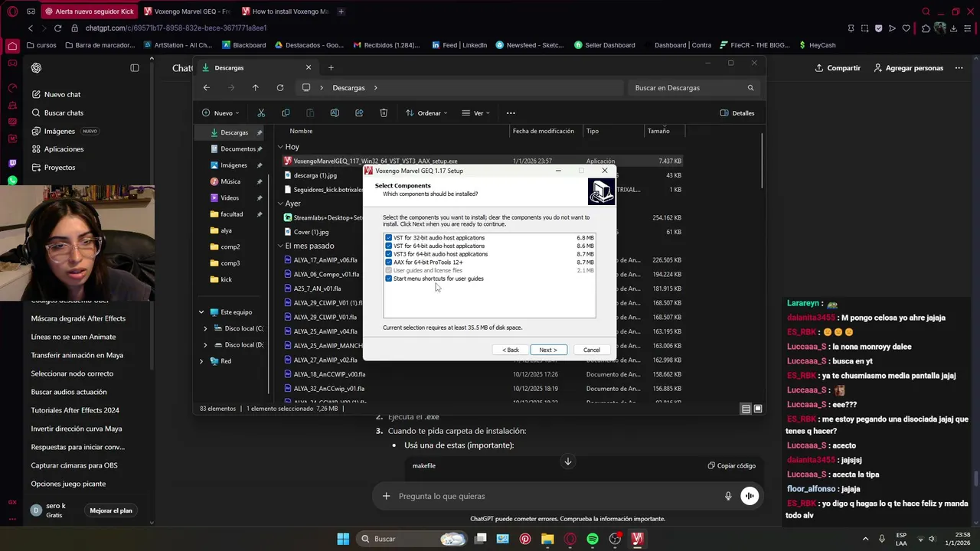Open Proyectos in ChatGPT sidebar

60,167
